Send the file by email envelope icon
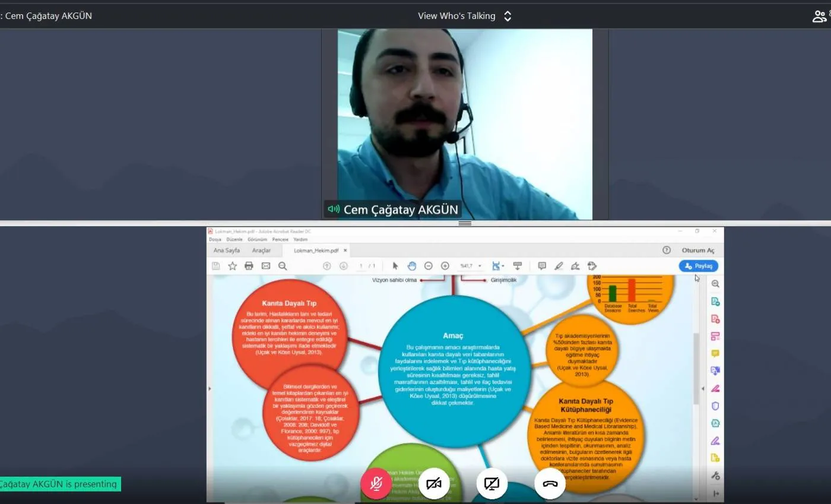831x504 pixels. pyautogui.click(x=266, y=266)
